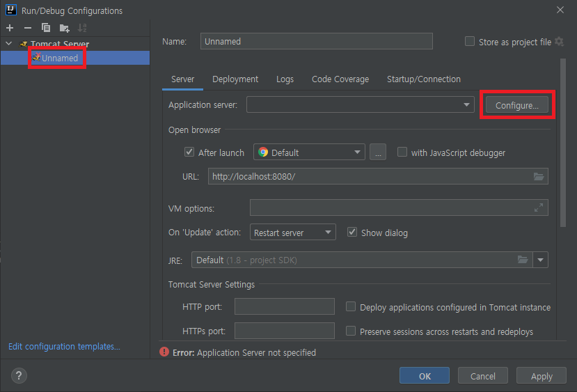Confirm with the OK button
577x392 pixels.
pos(425,376)
